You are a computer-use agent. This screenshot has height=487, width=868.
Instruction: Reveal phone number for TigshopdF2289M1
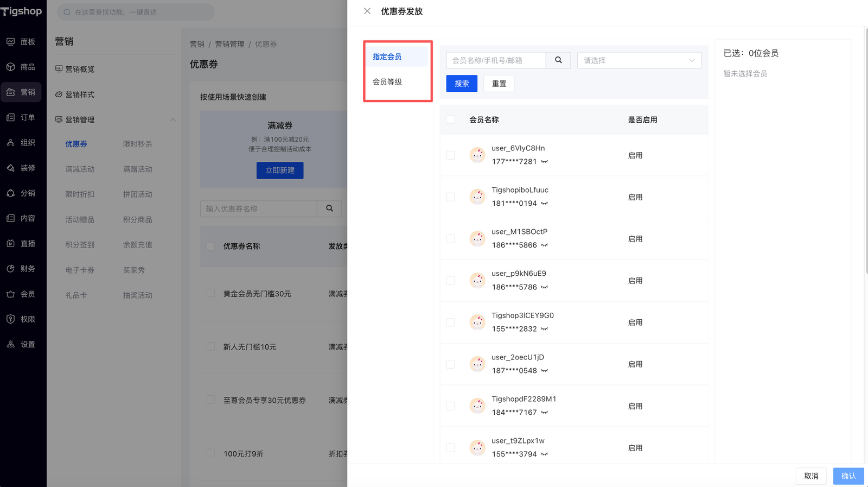tap(544, 413)
